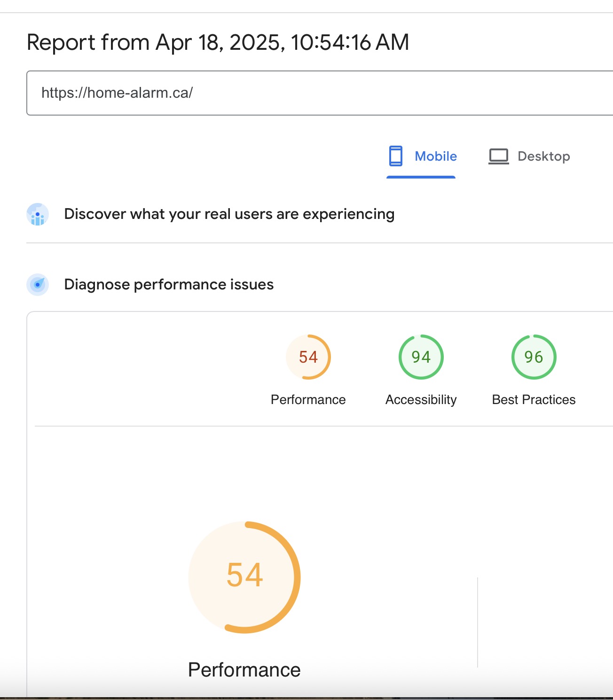Switch to the Desktop tab
This screenshot has width=613, height=700.
[529, 156]
